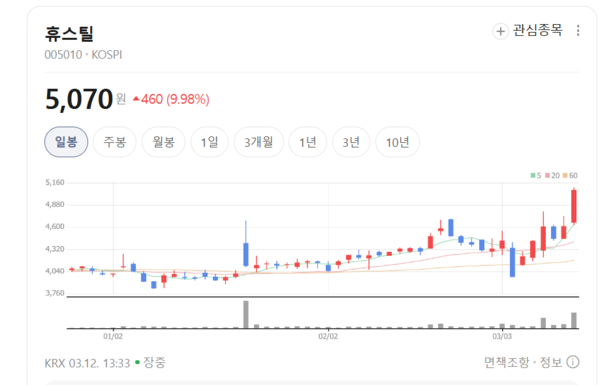Click the 02/02 date axis label

[328, 336]
